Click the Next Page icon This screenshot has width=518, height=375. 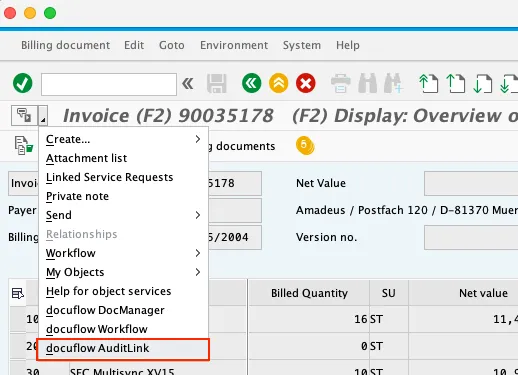482,83
